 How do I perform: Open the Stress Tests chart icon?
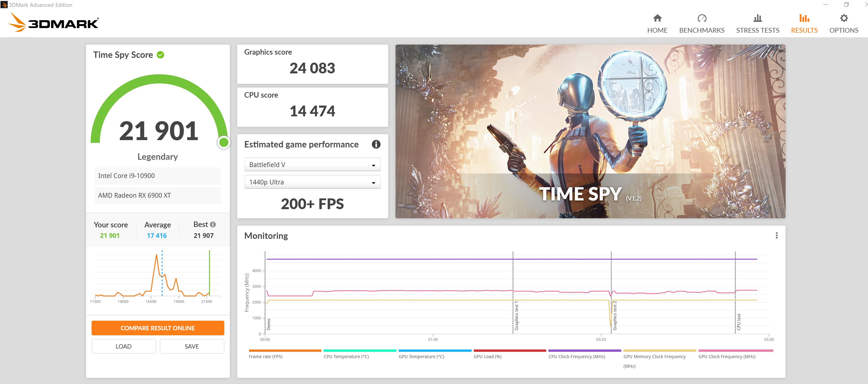coord(757,18)
